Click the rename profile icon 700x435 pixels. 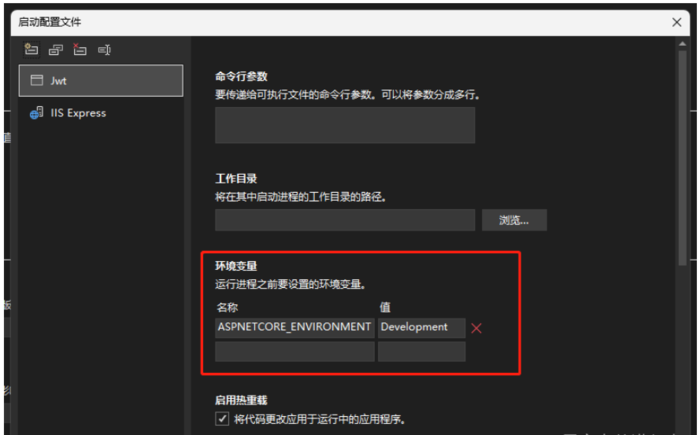click(104, 50)
